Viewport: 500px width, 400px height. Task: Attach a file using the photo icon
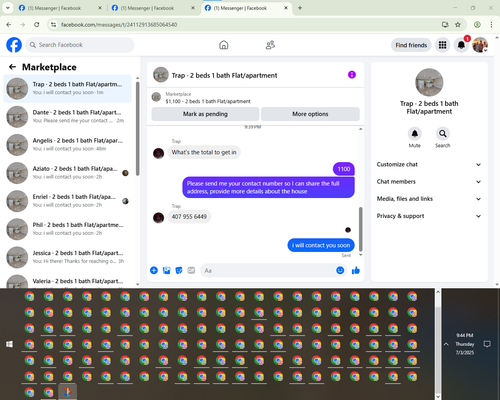(166, 270)
